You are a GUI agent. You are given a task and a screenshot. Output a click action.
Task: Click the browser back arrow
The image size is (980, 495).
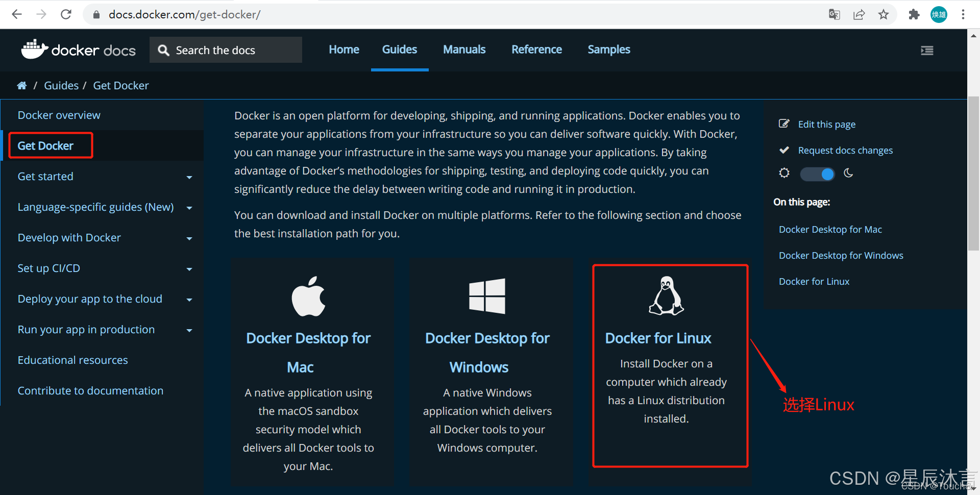[17, 14]
